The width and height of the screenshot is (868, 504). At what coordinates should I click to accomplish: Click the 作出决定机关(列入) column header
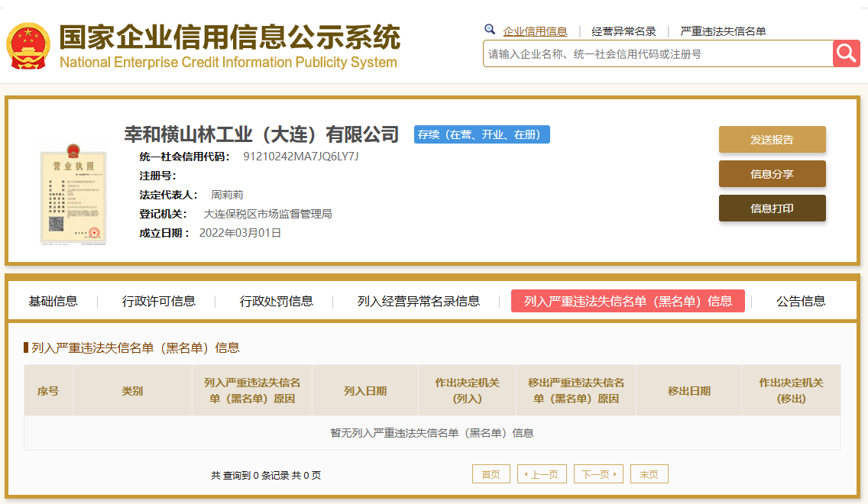(x=467, y=390)
